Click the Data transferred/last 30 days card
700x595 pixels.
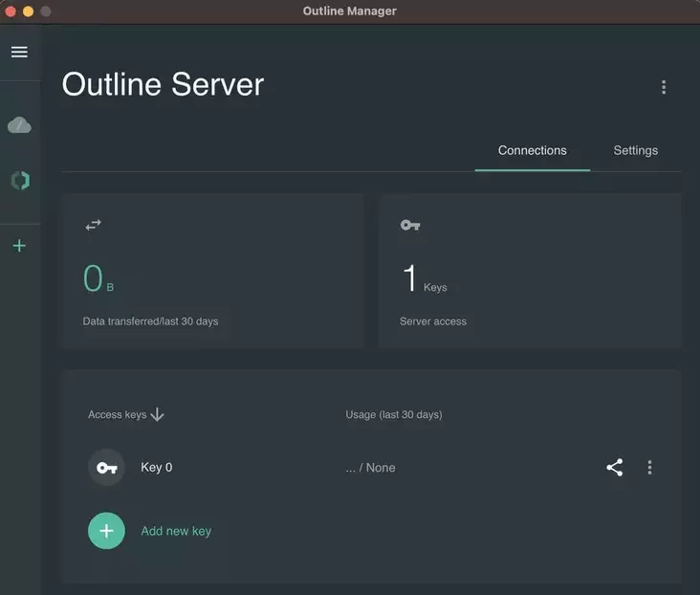pyautogui.click(x=212, y=271)
